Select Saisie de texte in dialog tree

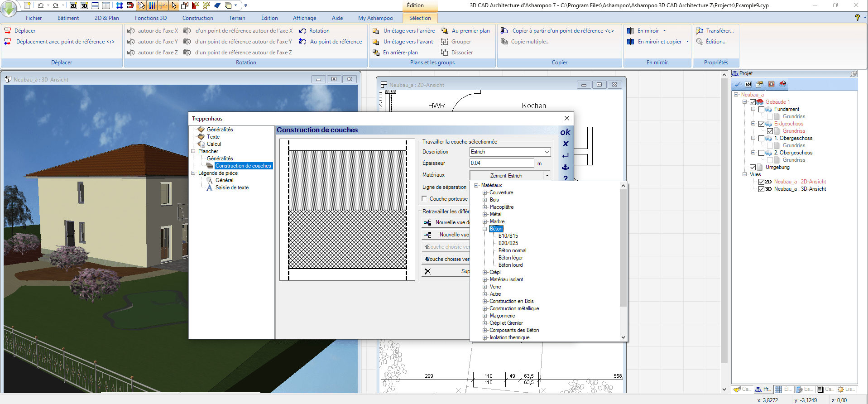232,188
